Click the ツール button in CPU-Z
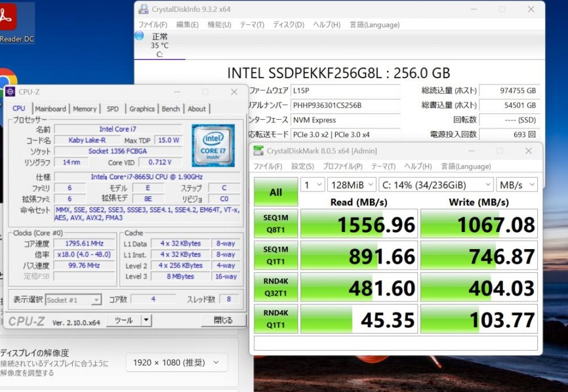 pos(124,321)
